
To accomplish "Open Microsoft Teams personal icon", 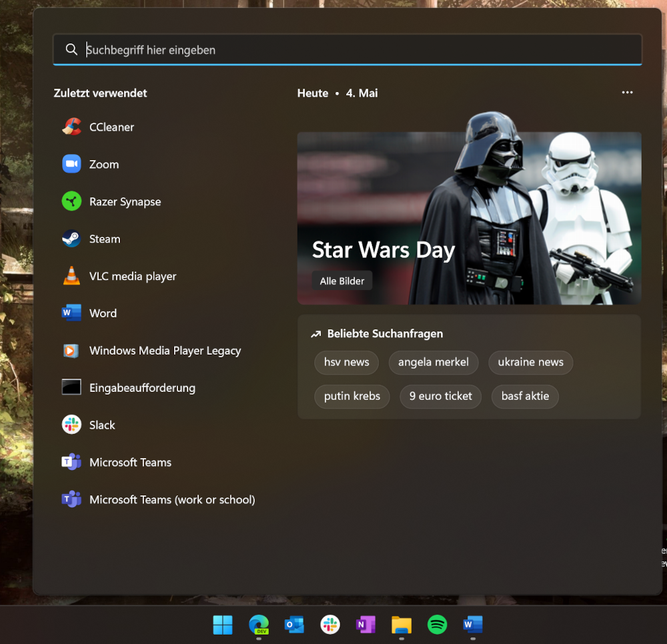I will coord(71,462).
